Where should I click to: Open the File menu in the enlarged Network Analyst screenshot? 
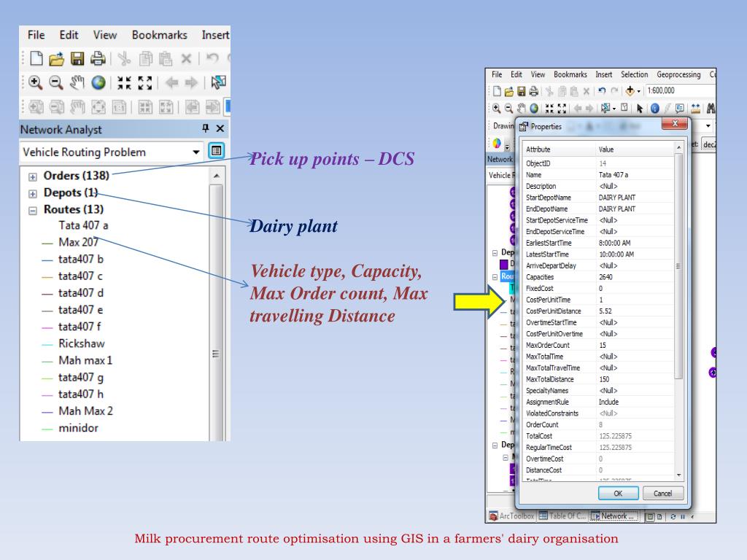pyautogui.click(x=36, y=35)
